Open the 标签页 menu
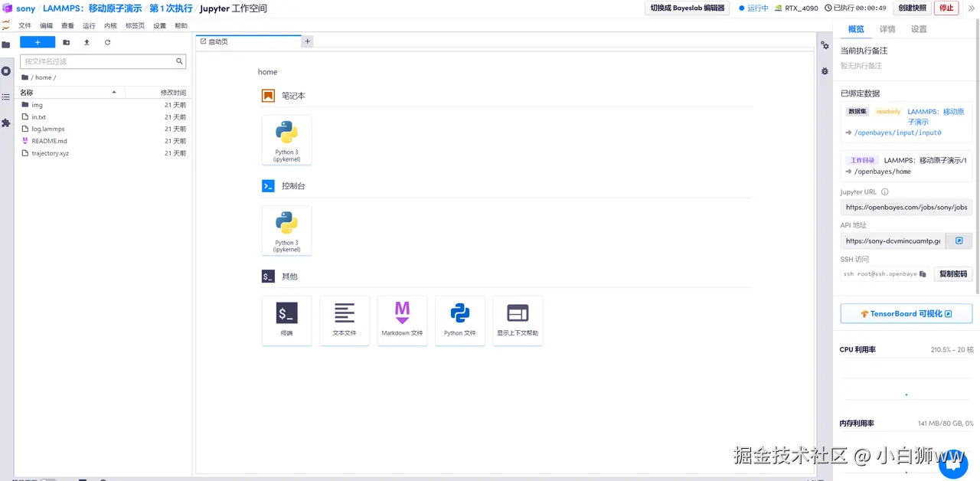Viewport: 980px width, 481px height. 135,25
